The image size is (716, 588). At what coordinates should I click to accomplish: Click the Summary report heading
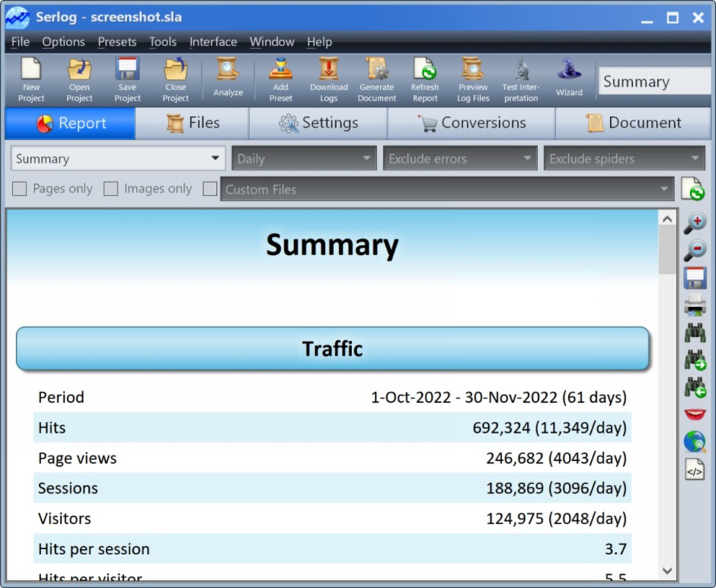(x=332, y=245)
